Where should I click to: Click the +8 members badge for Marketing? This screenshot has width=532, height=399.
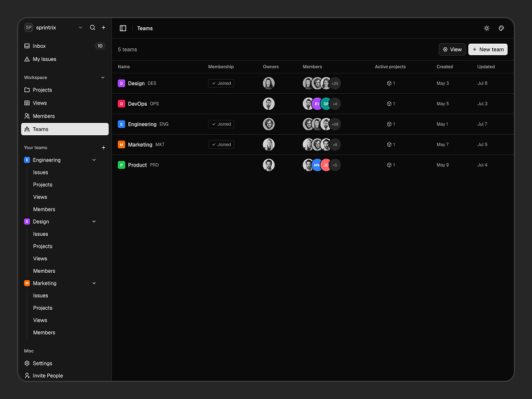click(335, 144)
